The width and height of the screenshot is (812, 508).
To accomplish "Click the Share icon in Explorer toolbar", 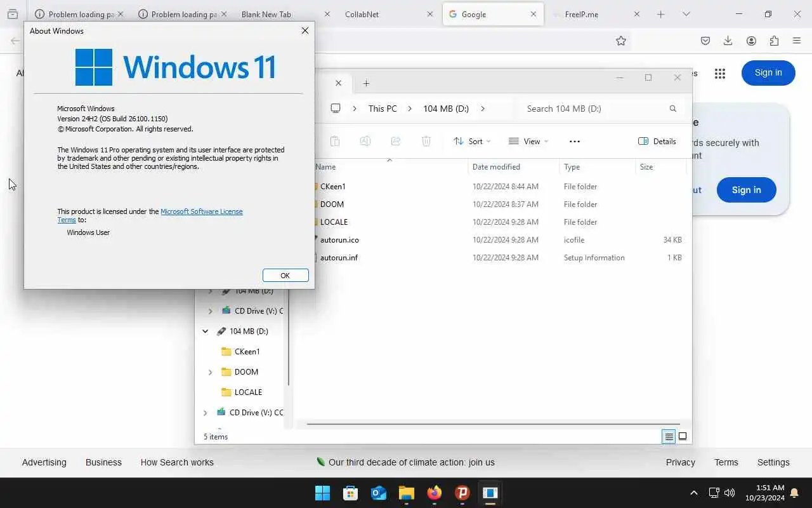I will click(x=396, y=141).
